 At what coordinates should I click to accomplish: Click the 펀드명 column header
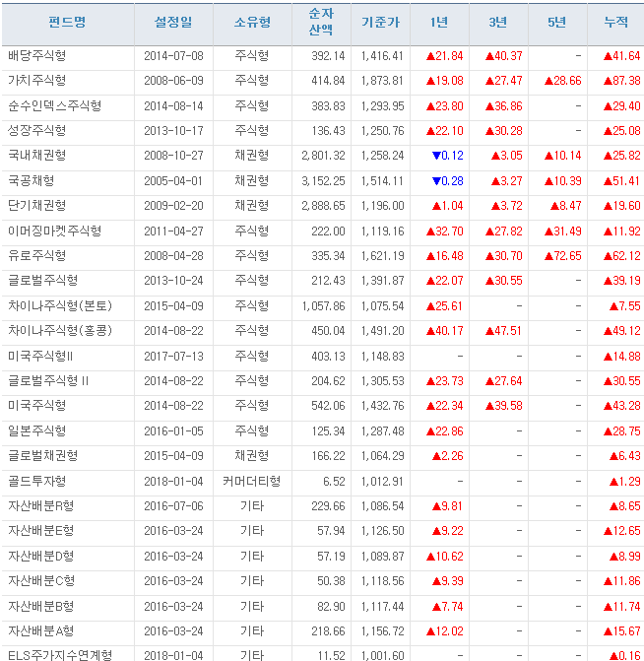67,23
